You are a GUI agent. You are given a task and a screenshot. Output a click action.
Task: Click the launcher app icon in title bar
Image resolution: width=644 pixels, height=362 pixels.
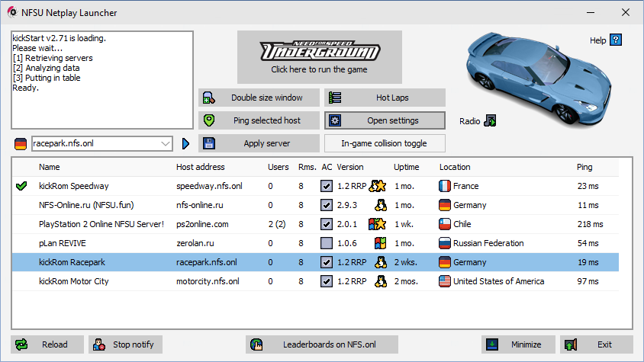coord(12,12)
